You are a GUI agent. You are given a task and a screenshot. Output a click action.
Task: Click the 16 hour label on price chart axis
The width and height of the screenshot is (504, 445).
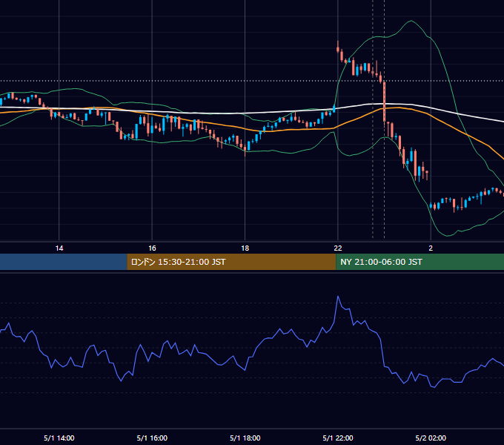(x=152, y=248)
